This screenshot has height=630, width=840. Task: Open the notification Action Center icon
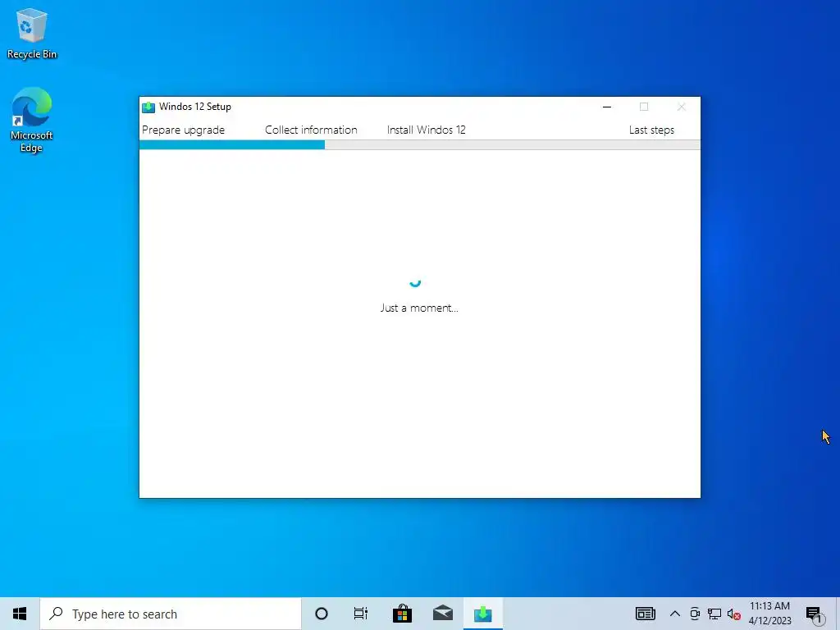click(815, 614)
